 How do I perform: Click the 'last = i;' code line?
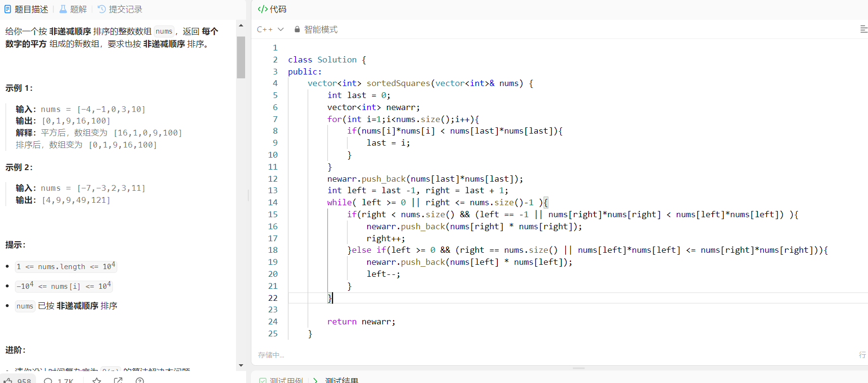click(x=388, y=143)
